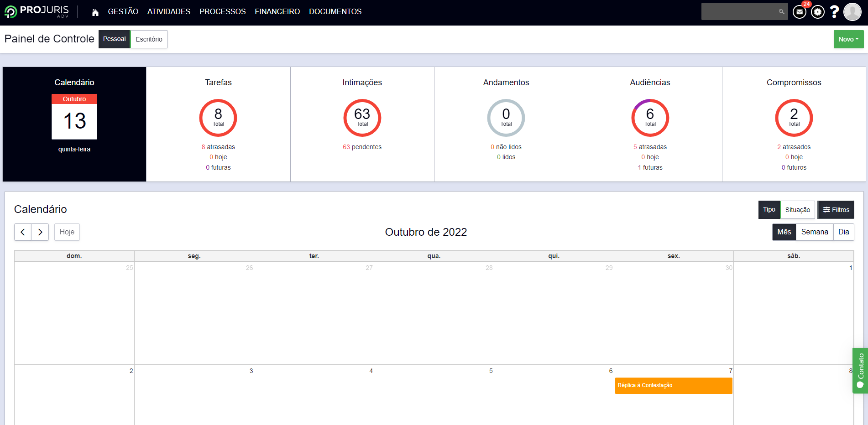Go to previous month arrow

point(23,232)
